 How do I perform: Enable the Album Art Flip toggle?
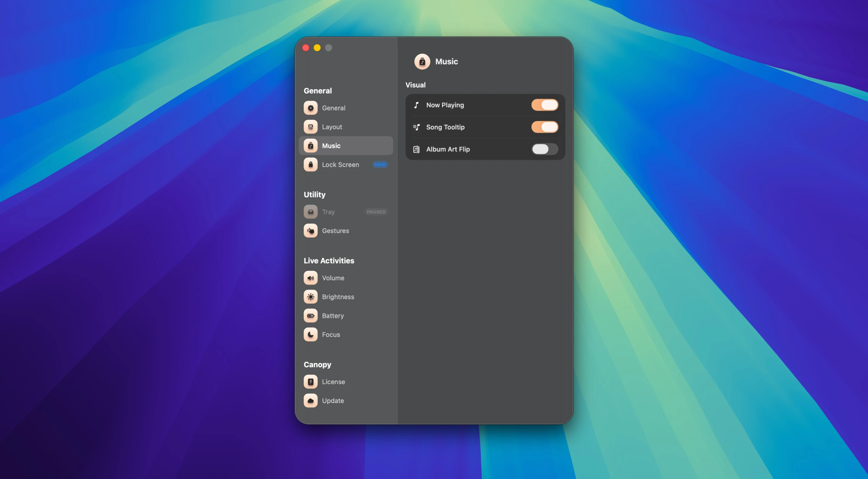coord(545,149)
